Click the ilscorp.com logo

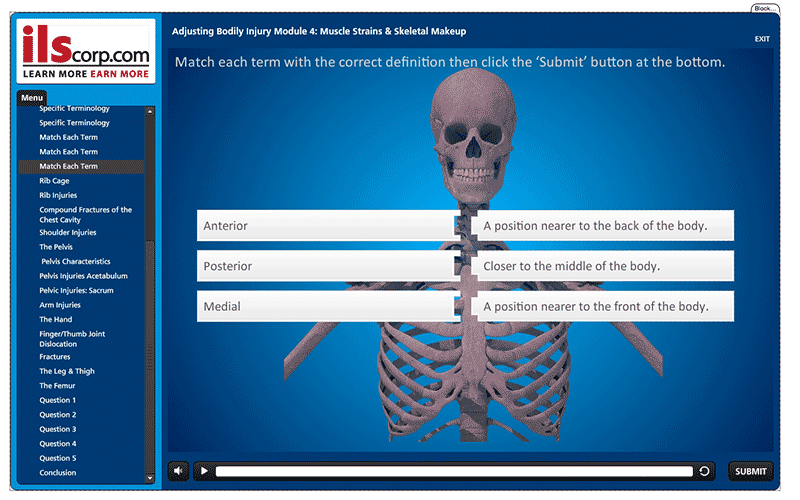pos(86,51)
